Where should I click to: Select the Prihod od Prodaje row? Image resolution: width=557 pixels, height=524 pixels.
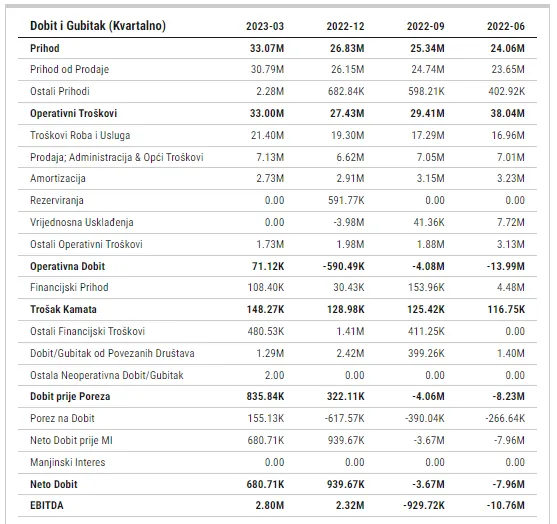[277, 69]
